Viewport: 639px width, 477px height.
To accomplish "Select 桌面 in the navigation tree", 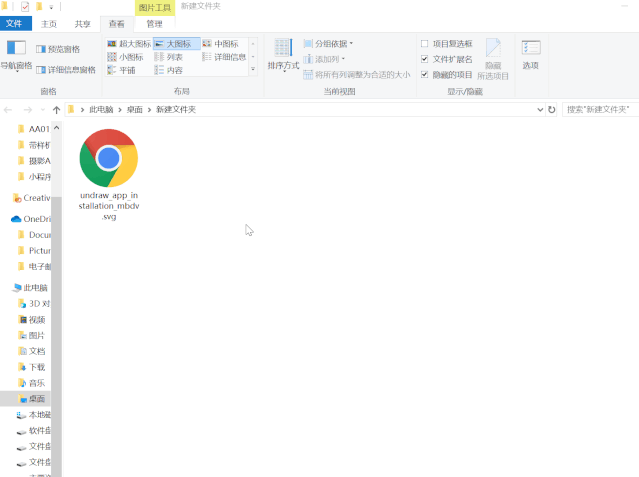I will 26,399.
